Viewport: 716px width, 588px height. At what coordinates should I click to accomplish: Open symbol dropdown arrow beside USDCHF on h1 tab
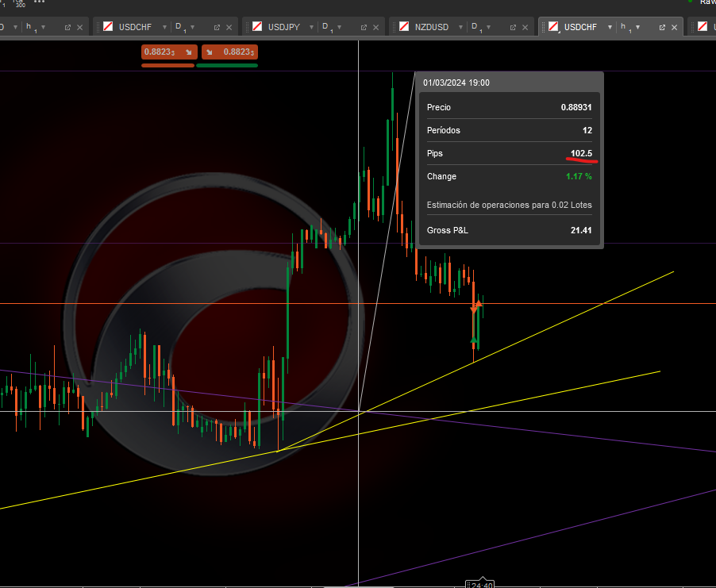point(610,28)
